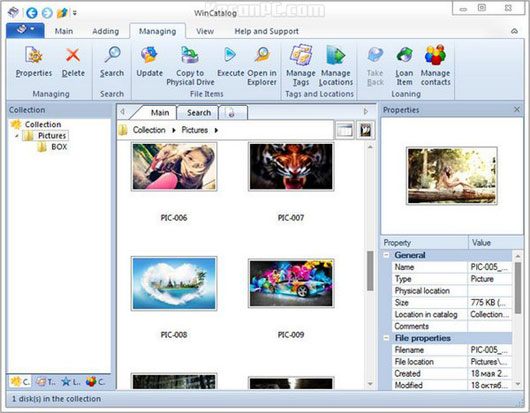530x413 pixels.
Task: Click the Value column header
Action: [495, 243]
